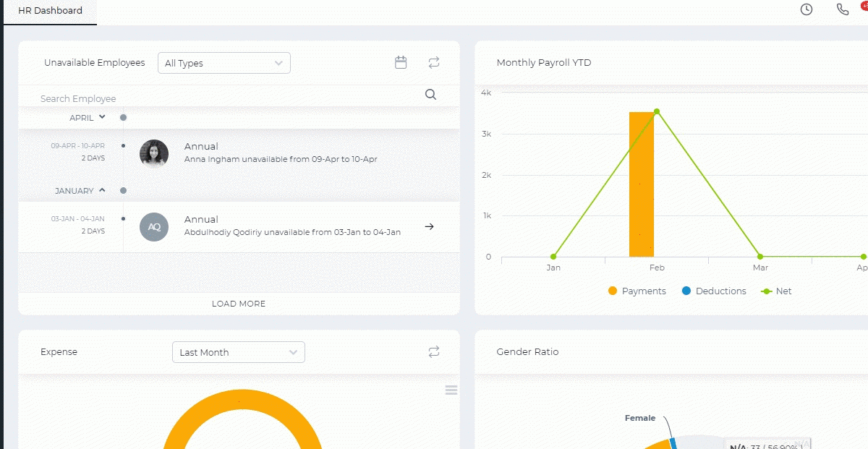Toggle the Deductions legend series
Screen dimensions: 868x449
pyautogui.click(x=714, y=291)
